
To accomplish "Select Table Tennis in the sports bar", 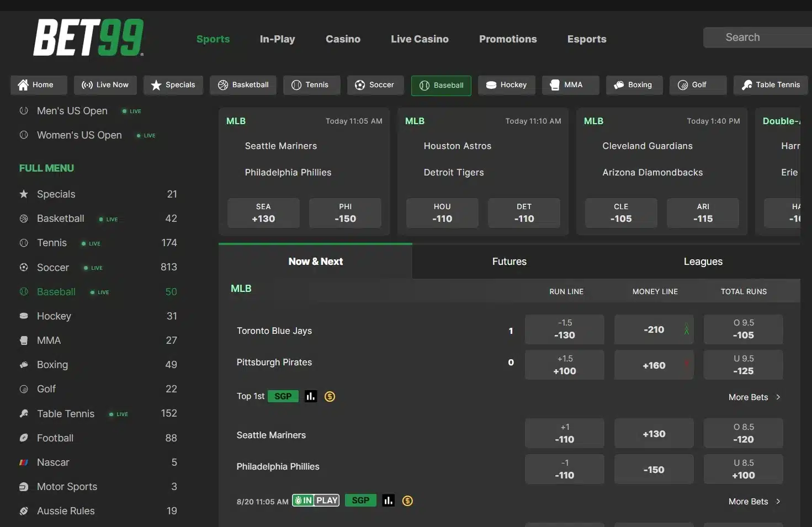I will [x=771, y=85].
